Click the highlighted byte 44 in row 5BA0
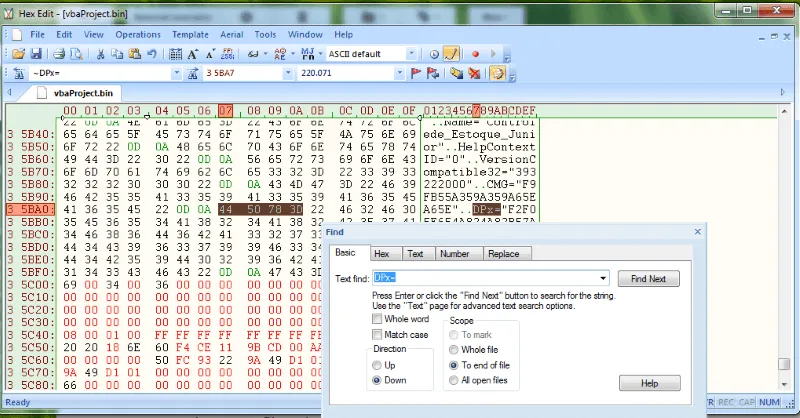This screenshot has height=418, width=800. click(225, 209)
